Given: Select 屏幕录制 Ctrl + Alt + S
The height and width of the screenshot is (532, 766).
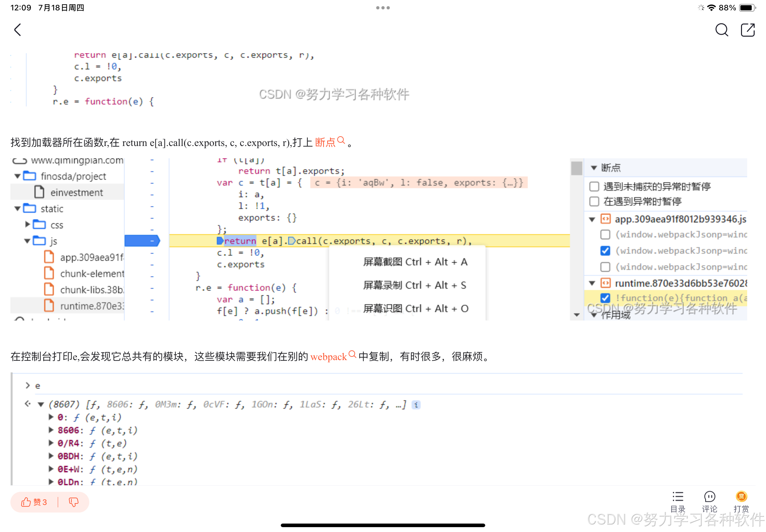Looking at the screenshot, I should pos(415,285).
